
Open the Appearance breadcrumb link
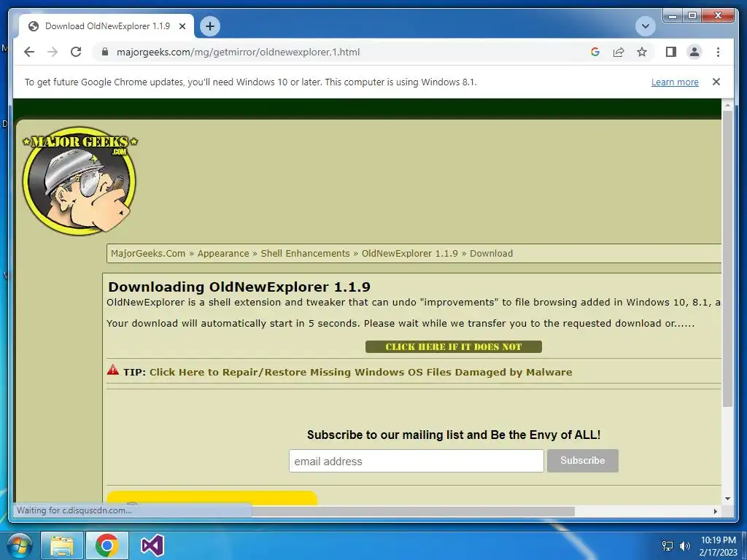click(x=223, y=253)
